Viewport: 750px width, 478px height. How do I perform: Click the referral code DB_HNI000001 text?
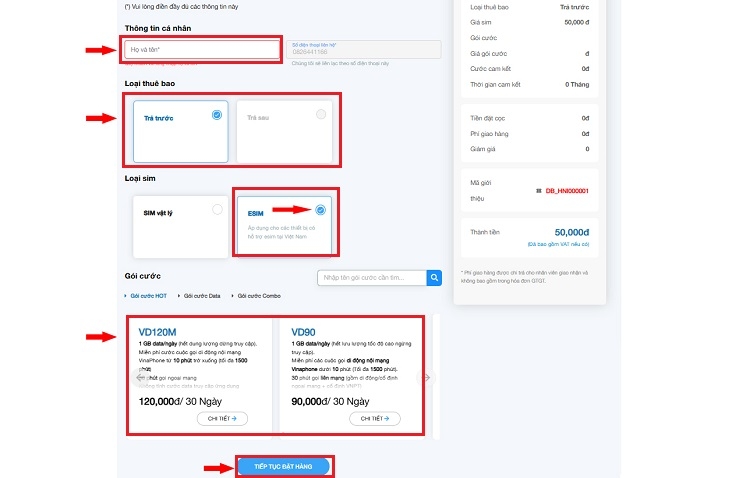[x=566, y=190]
